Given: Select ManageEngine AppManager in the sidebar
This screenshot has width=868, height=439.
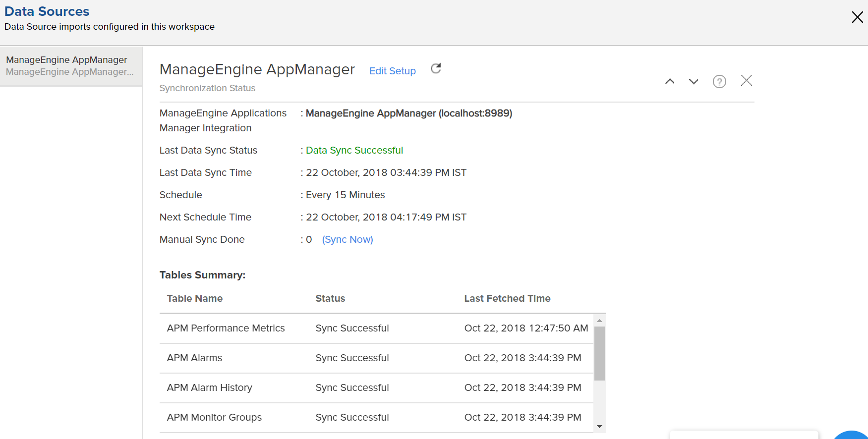Looking at the screenshot, I should click(71, 66).
